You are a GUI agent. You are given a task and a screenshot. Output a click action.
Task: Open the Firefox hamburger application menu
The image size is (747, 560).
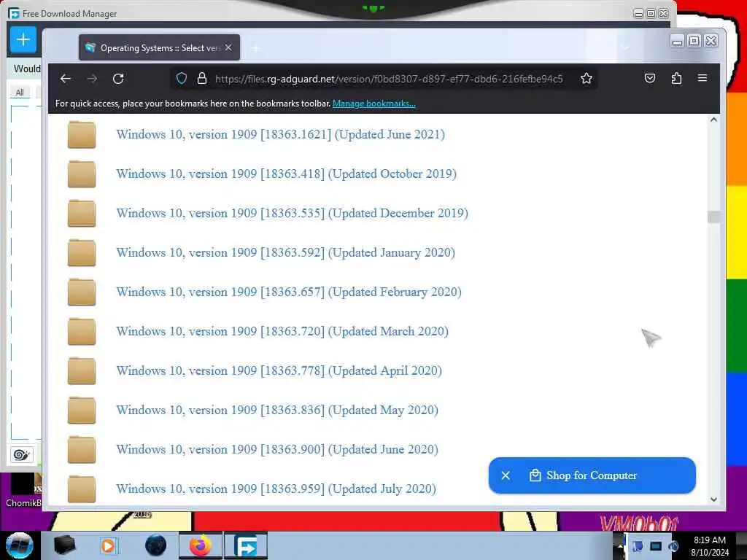pos(703,78)
